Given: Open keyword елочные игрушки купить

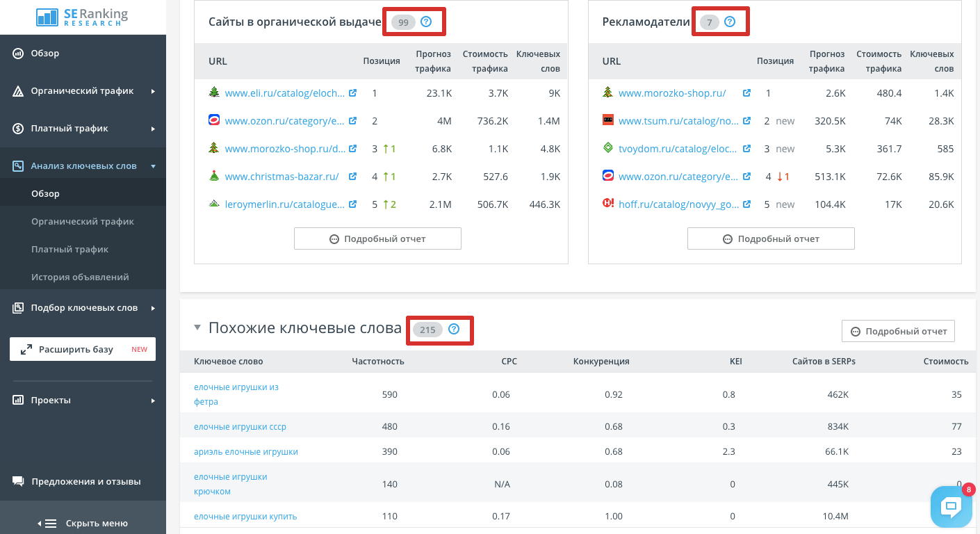Looking at the screenshot, I should (245, 516).
